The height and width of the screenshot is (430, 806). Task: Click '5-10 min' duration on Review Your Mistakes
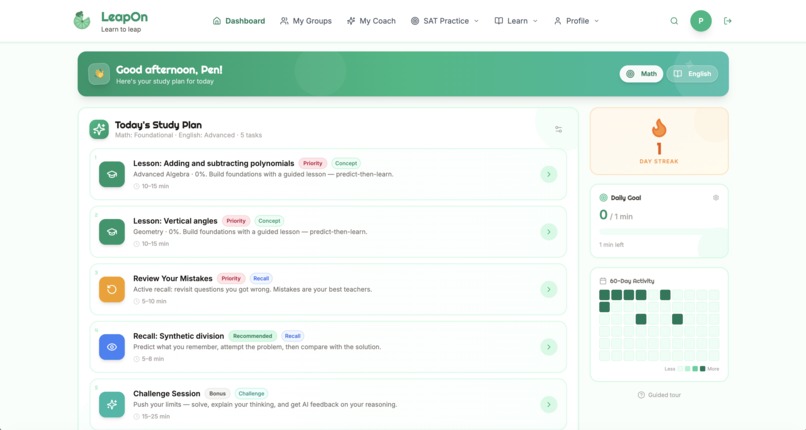point(154,302)
